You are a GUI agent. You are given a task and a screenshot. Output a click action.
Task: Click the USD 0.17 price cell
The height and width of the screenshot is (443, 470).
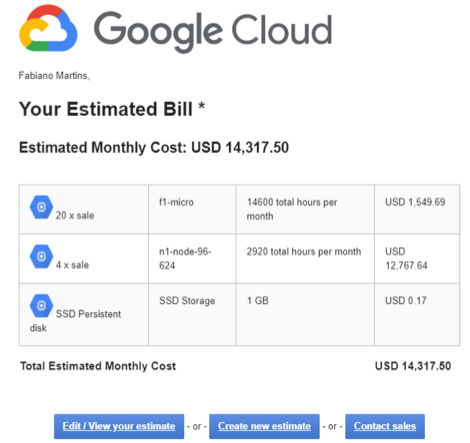[x=417, y=314]
